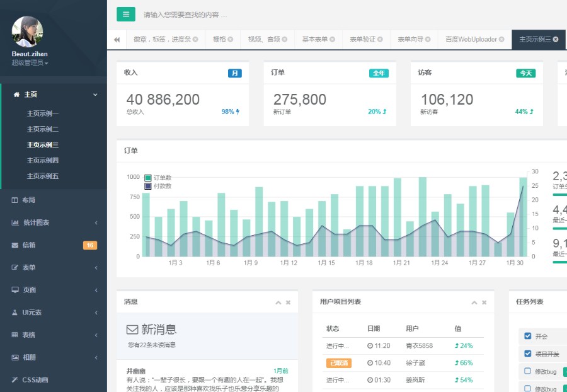
Task: Close the 徽章，标签，进度条 tab
Action: [x=195, y=40]
